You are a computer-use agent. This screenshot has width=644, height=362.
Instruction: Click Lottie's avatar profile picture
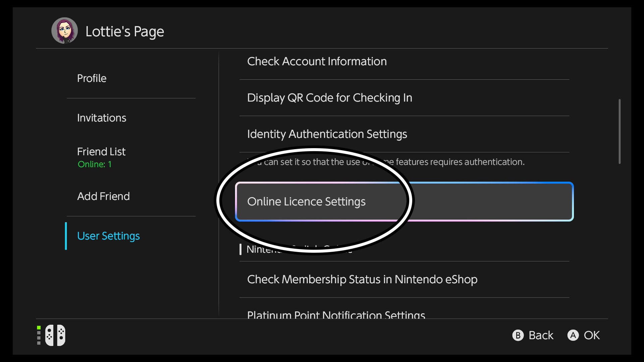(x=64, y=31)
